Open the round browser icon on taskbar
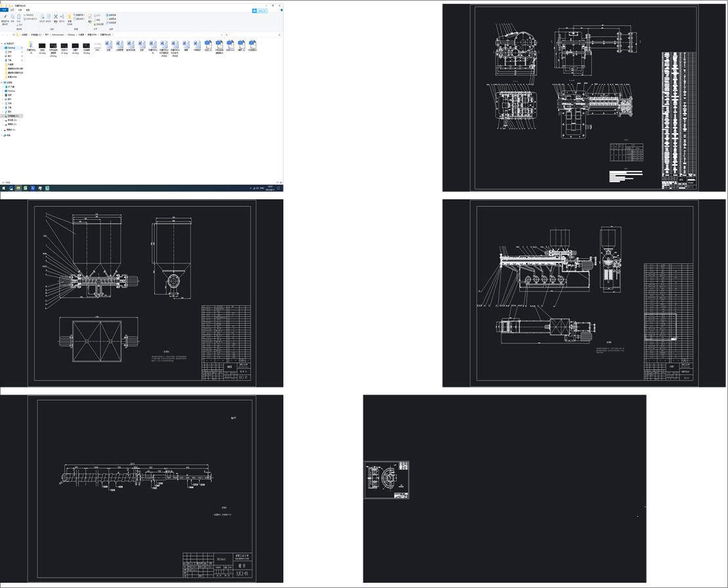 click(11, 188)
